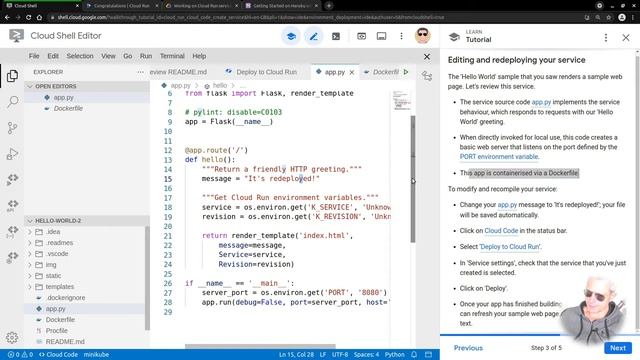Image resolution: width=640 pixels, height=360 pixels.
Task: Close the editor area with the X
Action: [427, 56]
